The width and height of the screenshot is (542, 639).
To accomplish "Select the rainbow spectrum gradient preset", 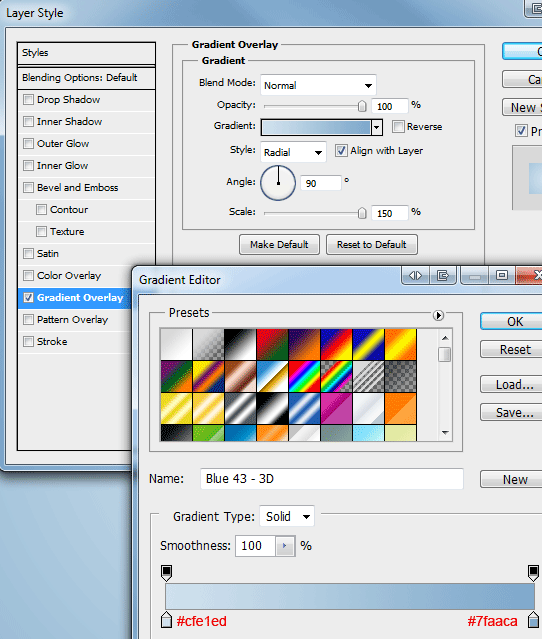I will [304, 377].
